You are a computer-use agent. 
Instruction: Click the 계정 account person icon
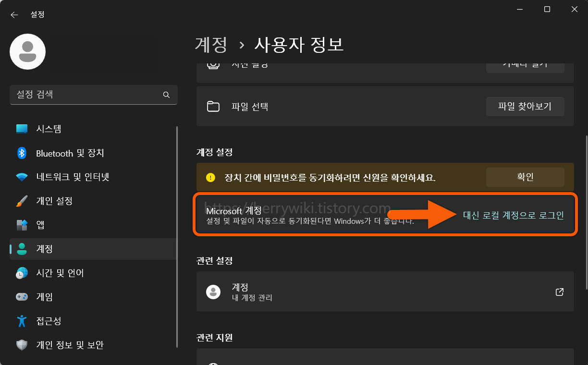(213, 292)
